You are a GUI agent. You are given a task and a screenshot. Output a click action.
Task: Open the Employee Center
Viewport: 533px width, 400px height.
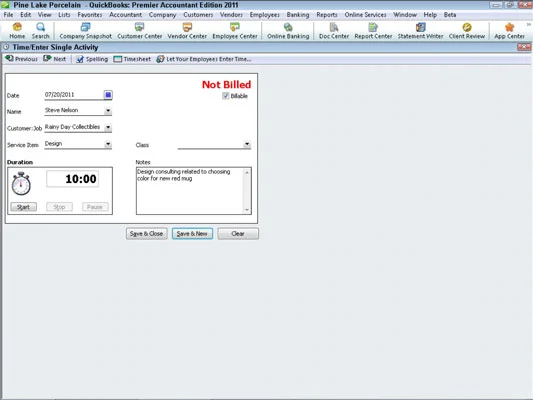click(x=235, y=31)
